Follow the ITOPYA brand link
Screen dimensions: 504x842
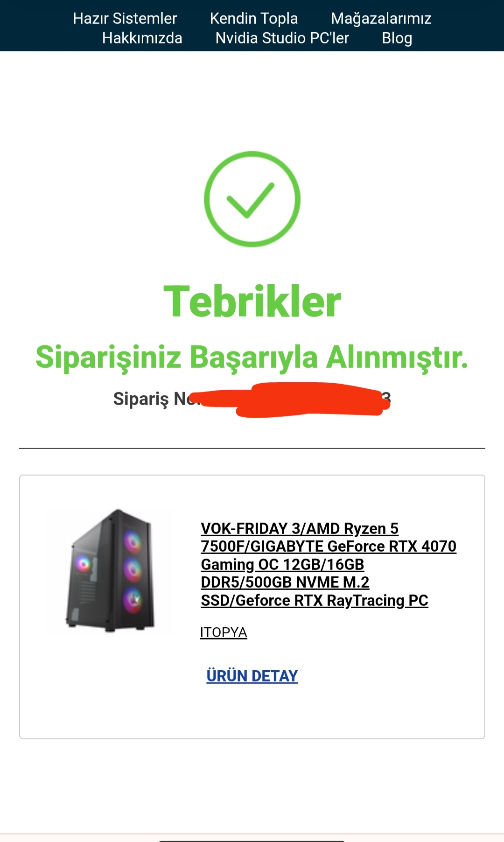[x=224, y=632]
